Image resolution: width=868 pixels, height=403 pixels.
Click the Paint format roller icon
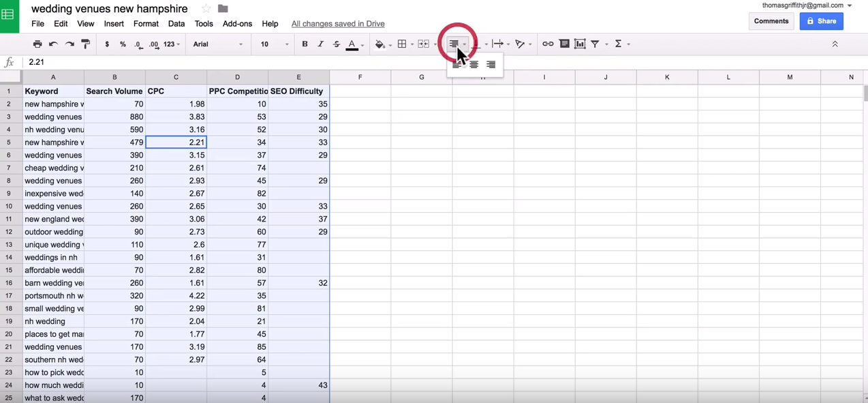[x=86, y=44]
